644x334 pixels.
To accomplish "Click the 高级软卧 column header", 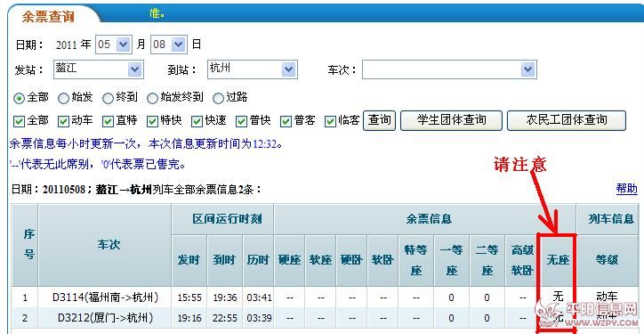I will (x=522, y=260).
